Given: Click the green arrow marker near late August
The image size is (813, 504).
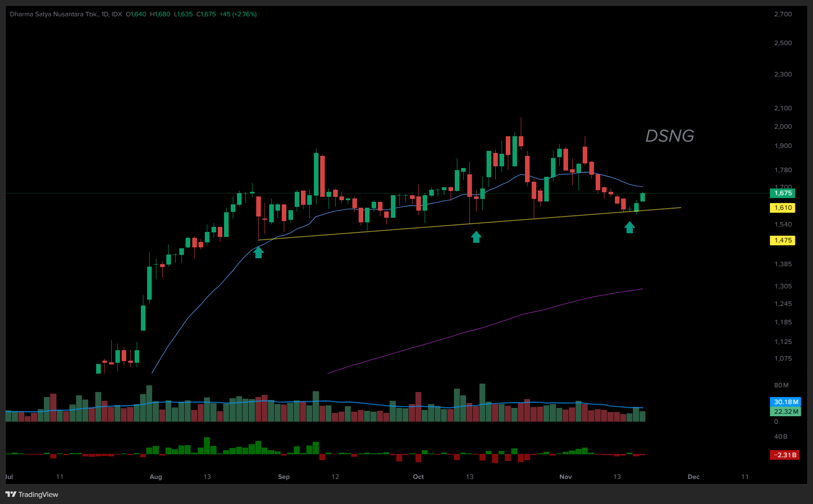Looking at the screenshot, I should (x=258, y=252).
